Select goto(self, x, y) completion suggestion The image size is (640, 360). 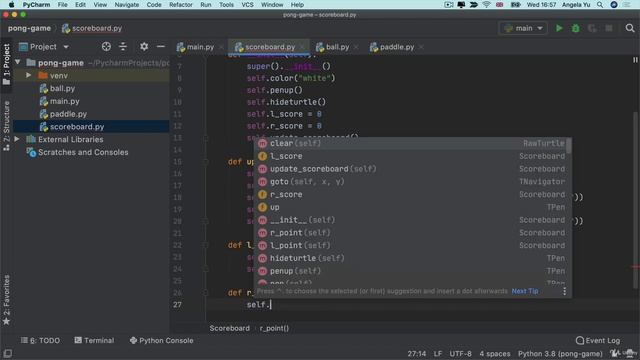point(412,182)
